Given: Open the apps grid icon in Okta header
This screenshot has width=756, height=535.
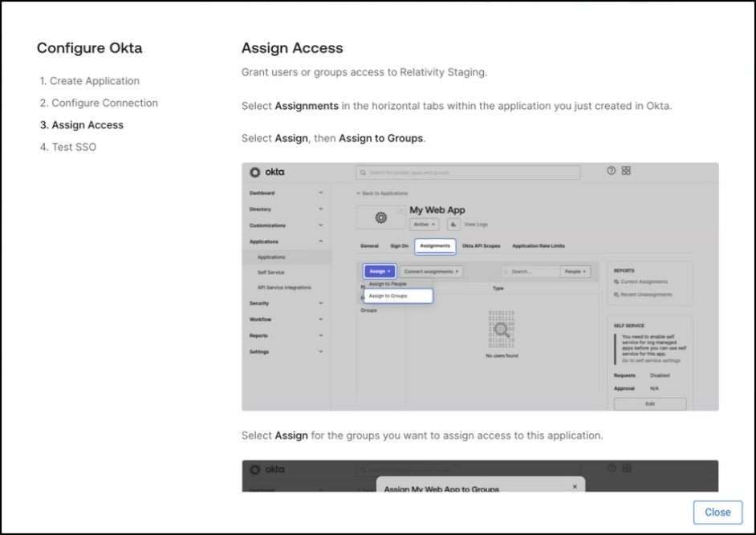Looking at the screenshot, I should click(626, 171).
